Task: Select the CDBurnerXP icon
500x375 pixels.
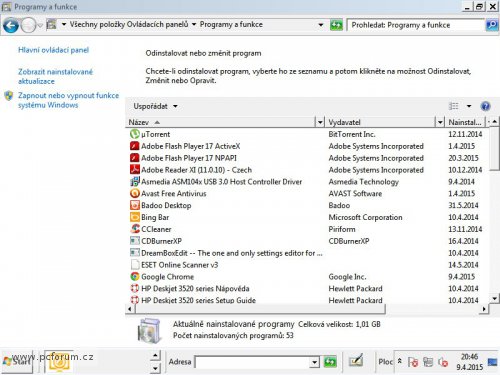Action: point(135,241)
